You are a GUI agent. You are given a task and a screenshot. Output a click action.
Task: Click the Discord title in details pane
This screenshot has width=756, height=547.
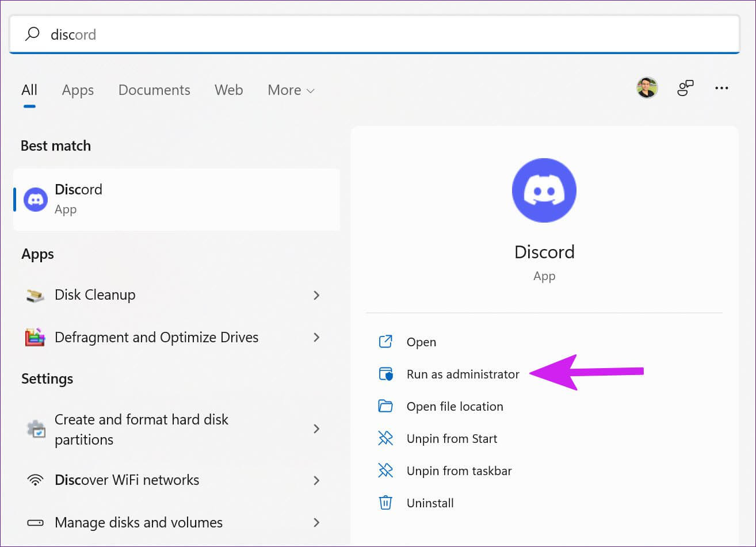[x=544, y=252]
